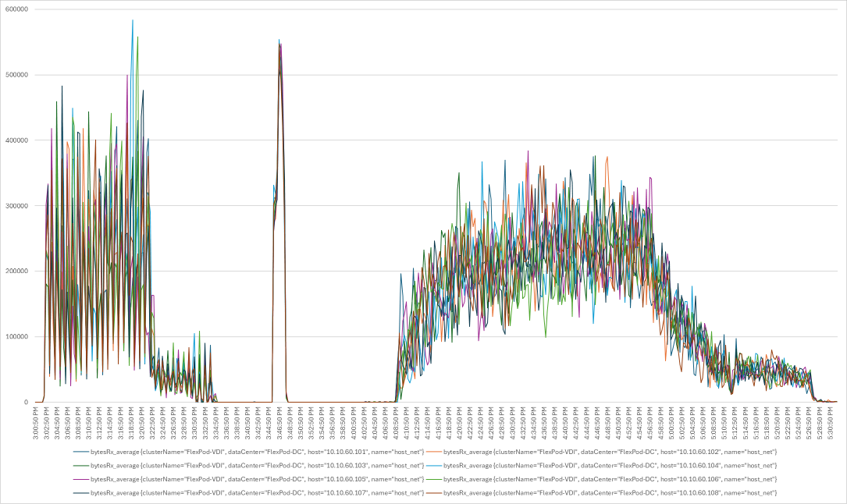Screen dimensions: 847x504
Task: Select the "4:00:50 PM" time axis label
Action: pos(354,423)
